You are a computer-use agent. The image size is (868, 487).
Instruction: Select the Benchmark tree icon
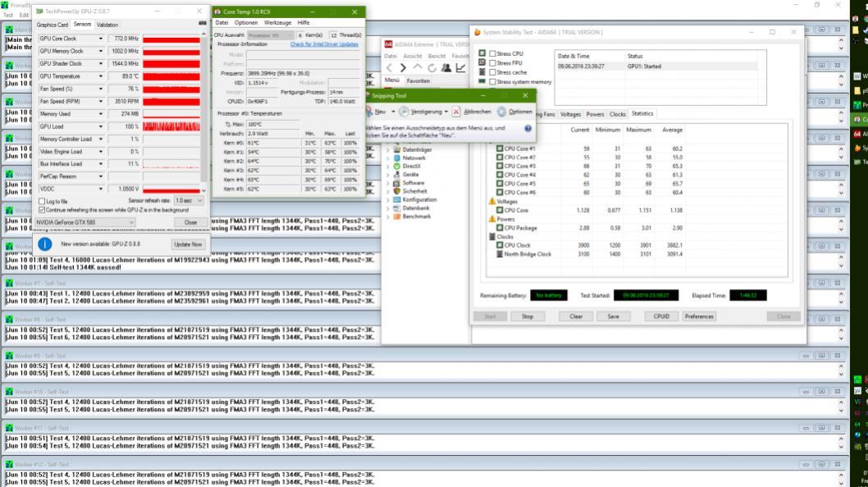click(397, 217)
